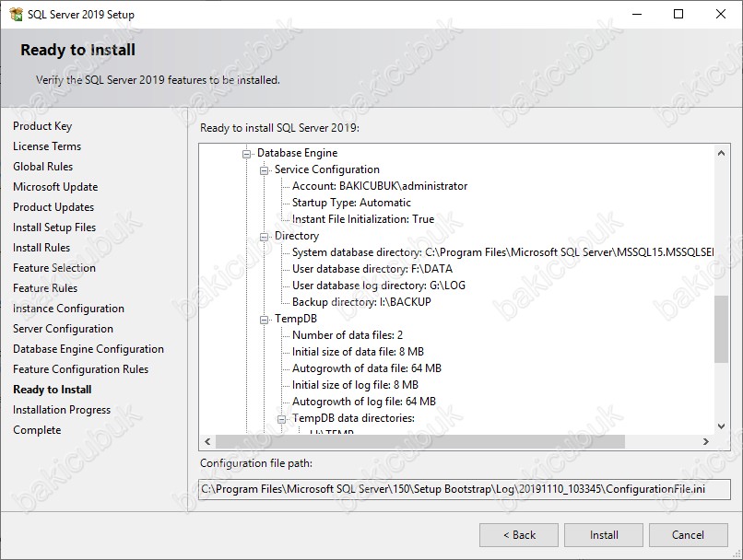Select the Installation Progress step
Screen dimensions: 743x560
[x=62, y=410]
